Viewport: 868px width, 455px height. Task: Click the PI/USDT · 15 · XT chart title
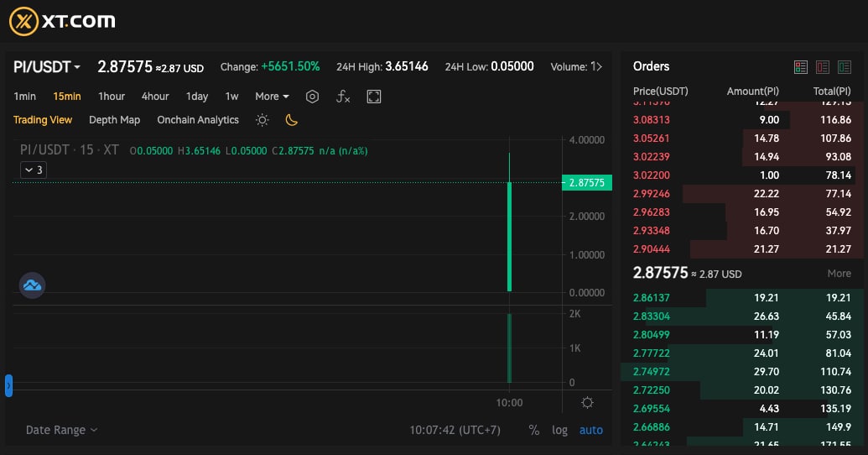[70, 150]
